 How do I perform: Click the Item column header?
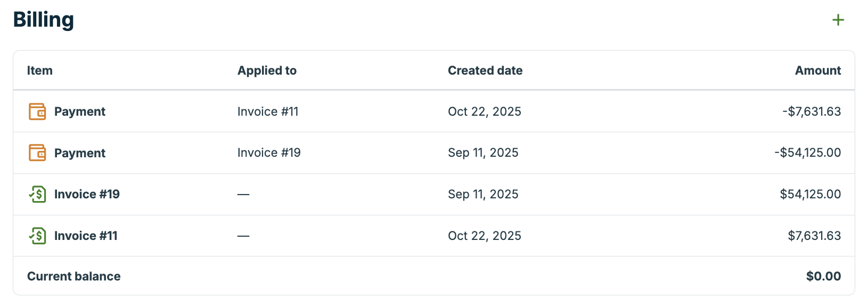pyautogui.click(x=40, y=70)
